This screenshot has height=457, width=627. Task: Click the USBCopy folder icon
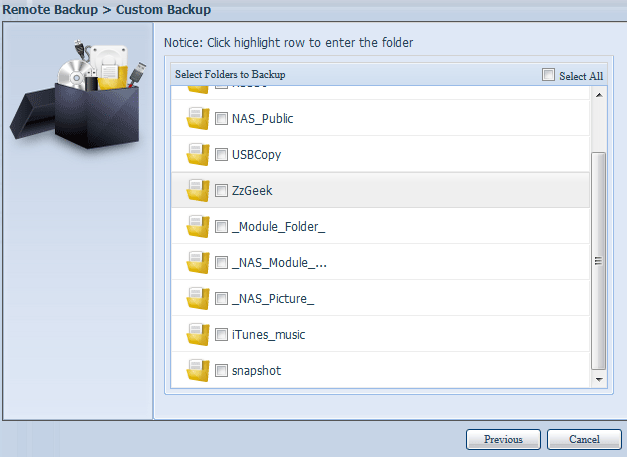198,154
